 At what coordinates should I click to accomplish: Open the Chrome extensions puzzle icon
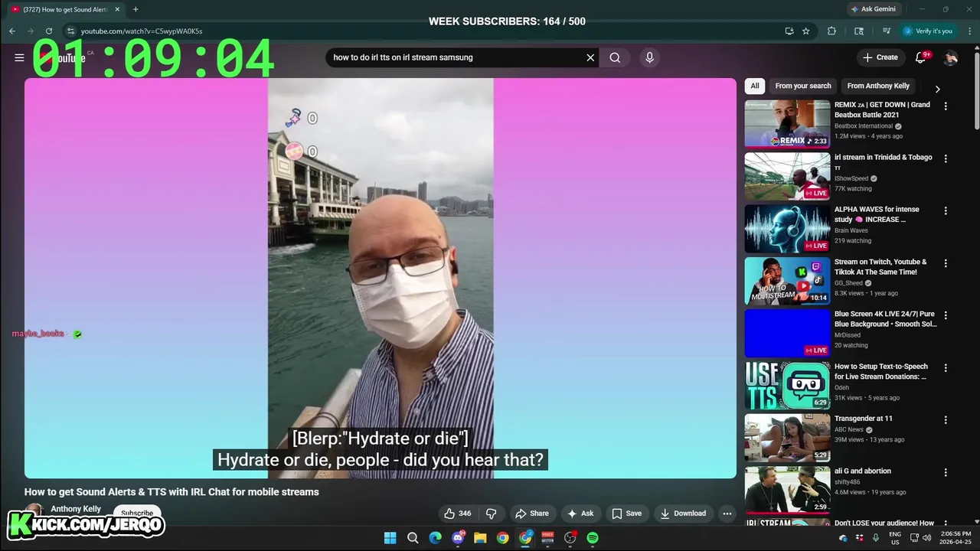[831, 31]
